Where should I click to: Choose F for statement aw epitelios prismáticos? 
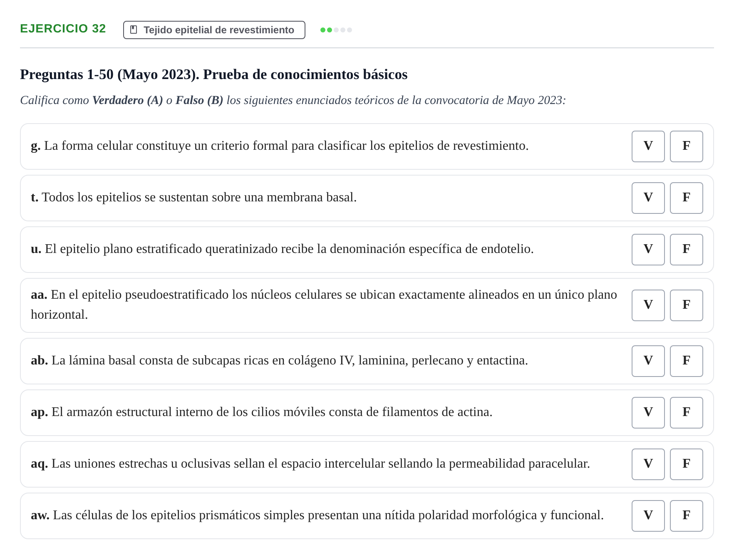click(686, 516)
